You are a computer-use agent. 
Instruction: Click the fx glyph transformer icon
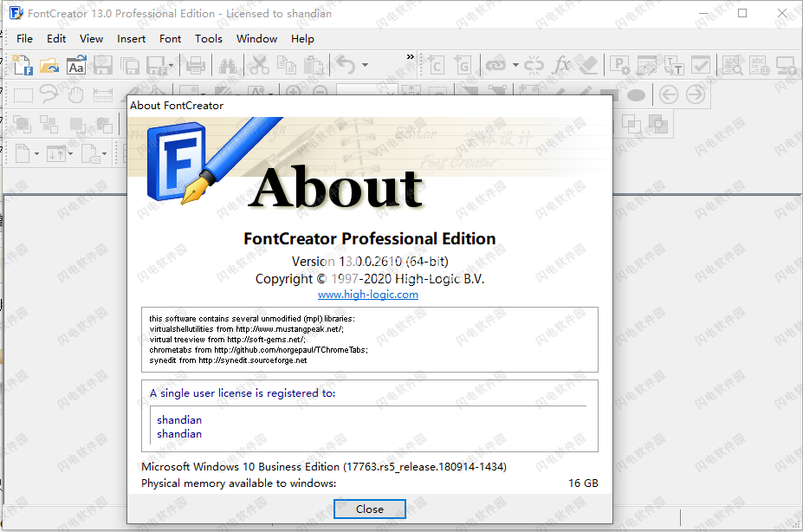tap(562, 65)
